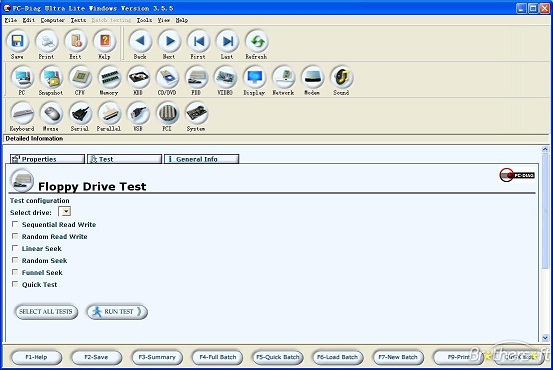Tick the Linear Seek checkbox
This screenshot has height=370, width=553.
click(x=15, y=248)
